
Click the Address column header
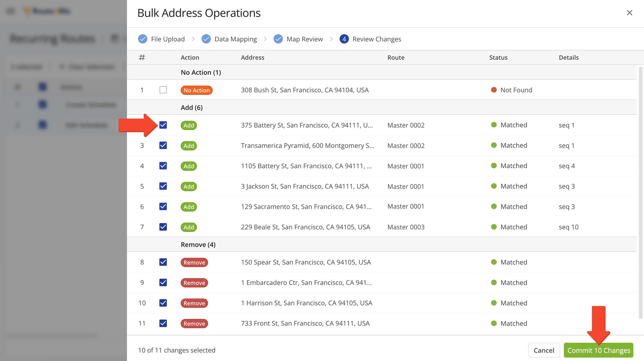coord(253,57)
